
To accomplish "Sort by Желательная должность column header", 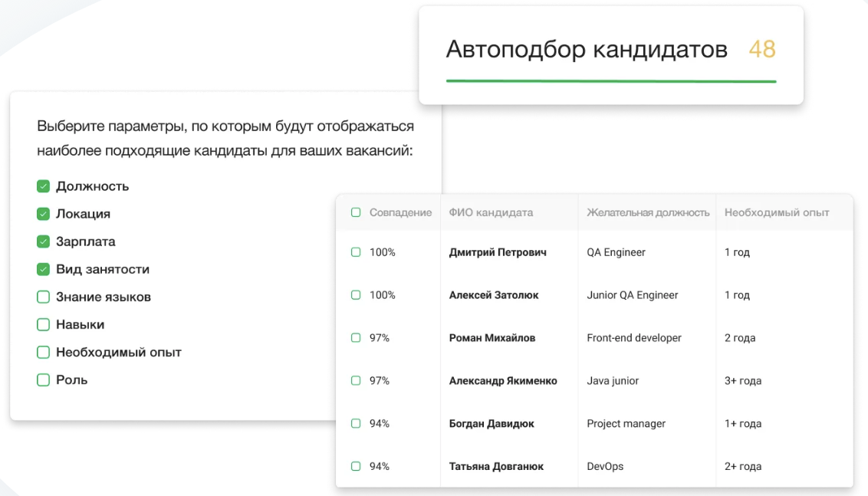I will [x=648, y=212].
